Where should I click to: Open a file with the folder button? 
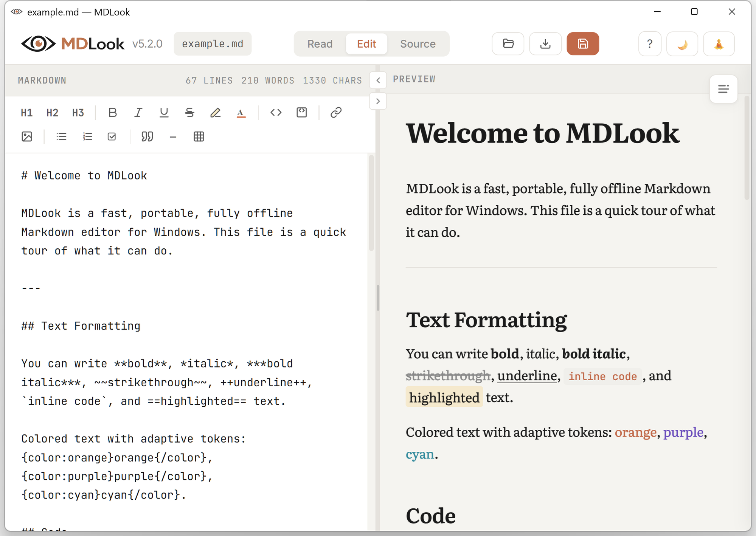point(508,44)
